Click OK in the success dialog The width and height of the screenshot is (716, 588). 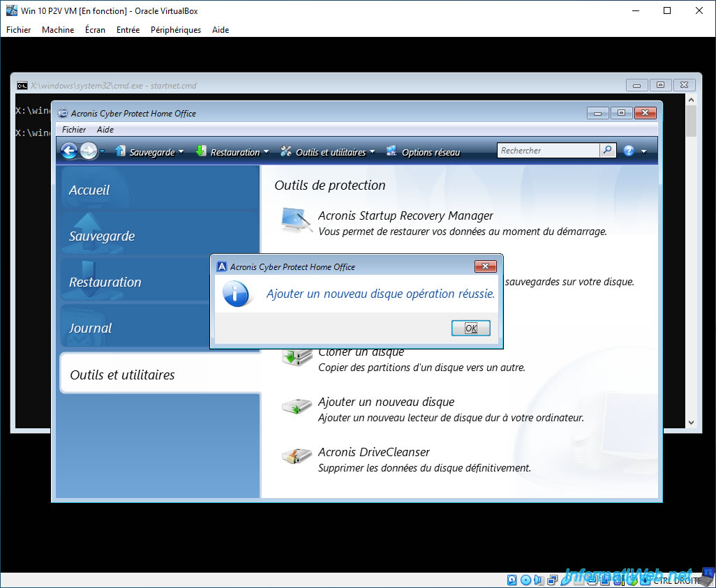(x=471, y=328)
